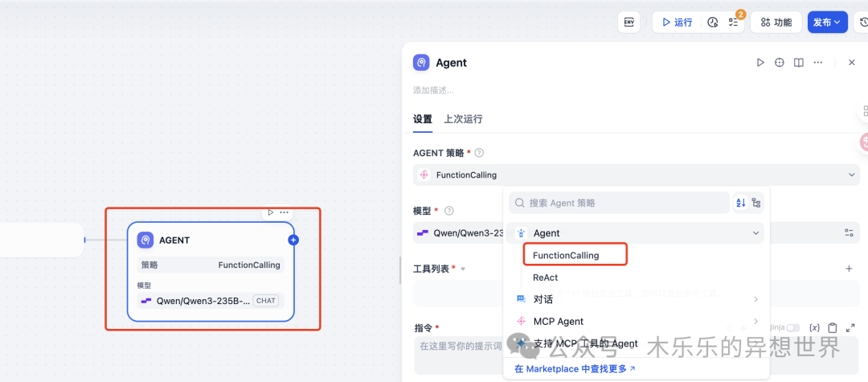
Task: Open the ENV environment variables button
Action: click(628, 23)
